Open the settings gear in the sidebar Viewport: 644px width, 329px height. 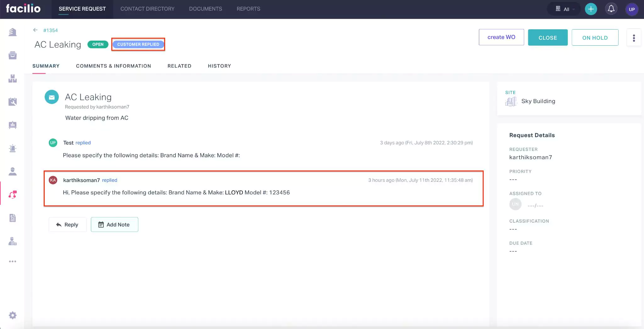point(13,315)
